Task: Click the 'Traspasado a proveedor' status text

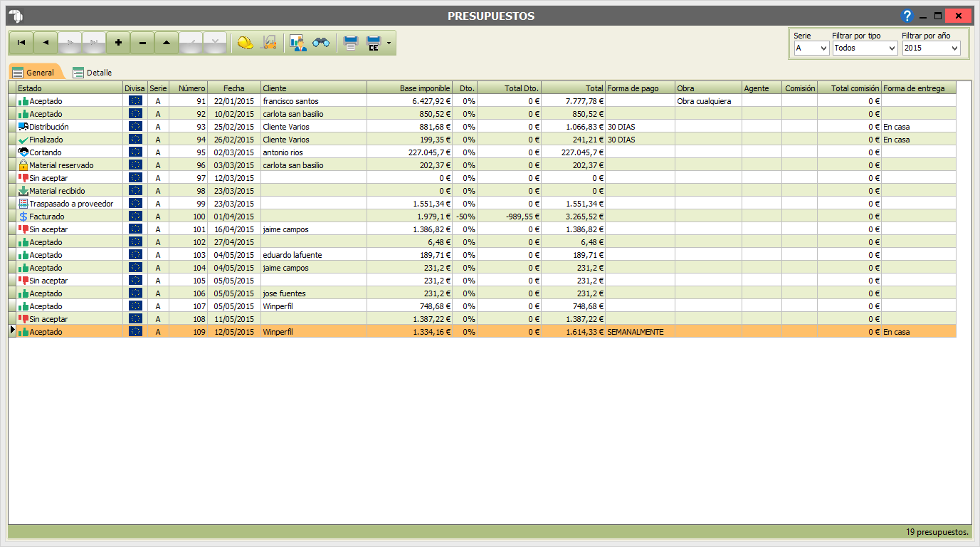Action: tap(71, 204)
